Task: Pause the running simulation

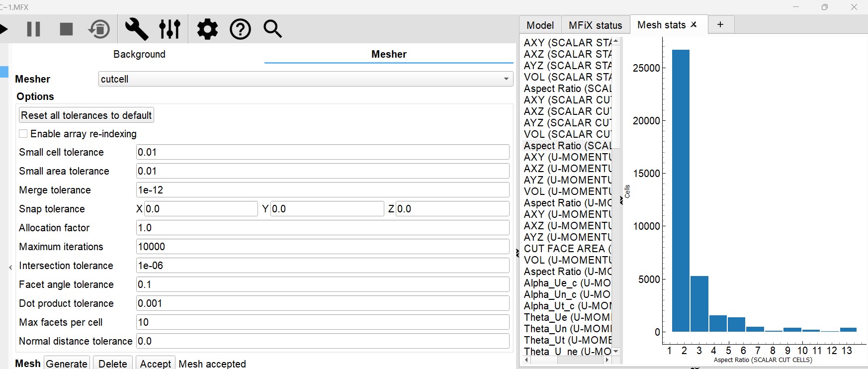Action: 33,29
